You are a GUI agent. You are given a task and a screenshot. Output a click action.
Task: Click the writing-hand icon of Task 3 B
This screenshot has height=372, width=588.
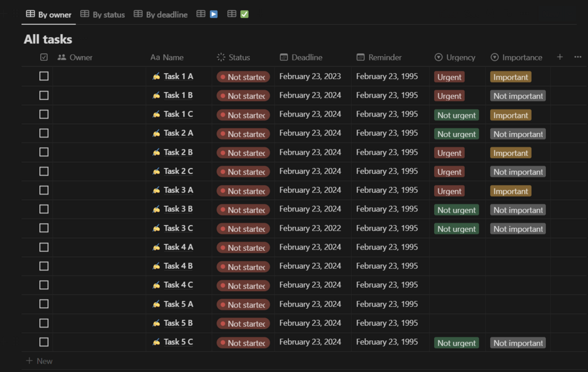(x=156, y=209)
